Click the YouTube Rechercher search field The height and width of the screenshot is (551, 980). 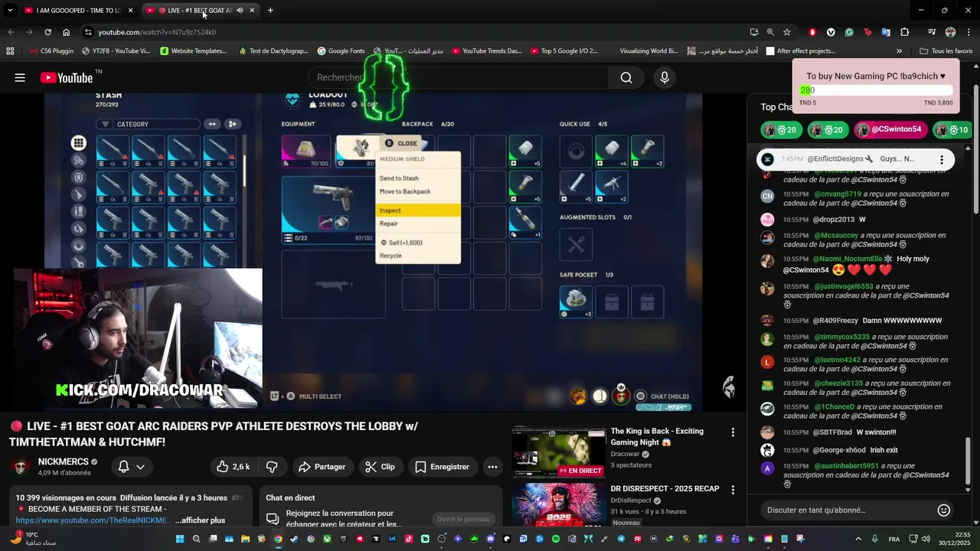[458, 77]
